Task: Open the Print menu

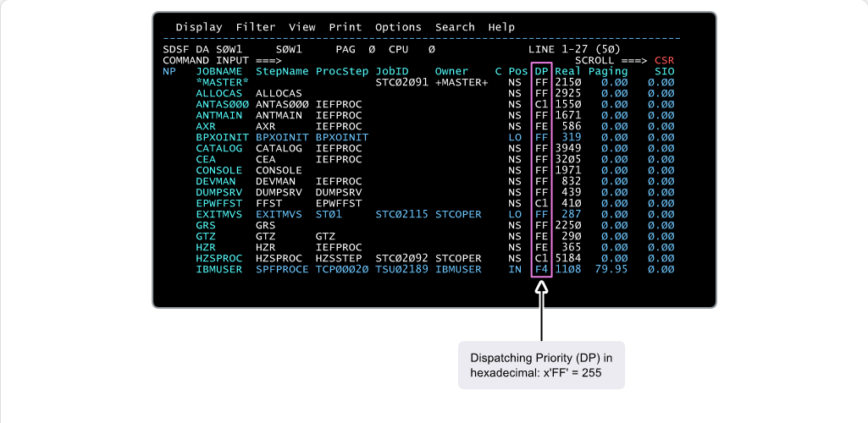Action: coord(345,27)
